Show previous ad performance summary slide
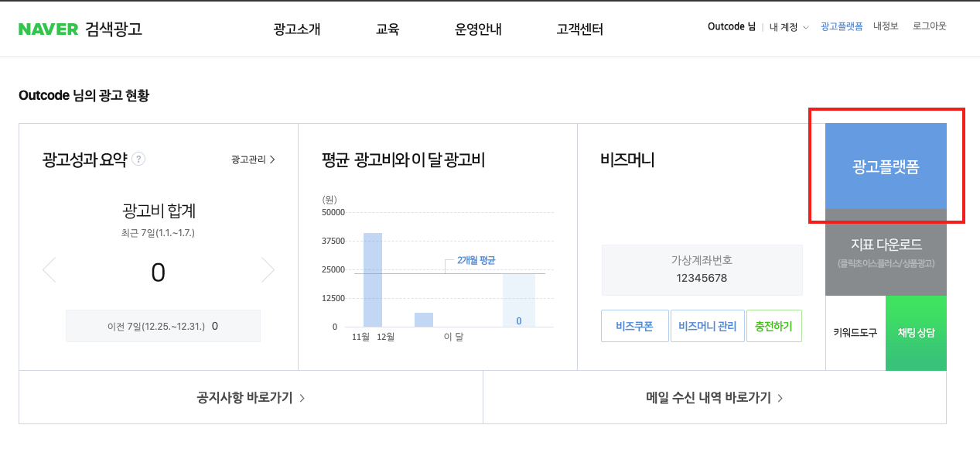 tap(50, 269)
